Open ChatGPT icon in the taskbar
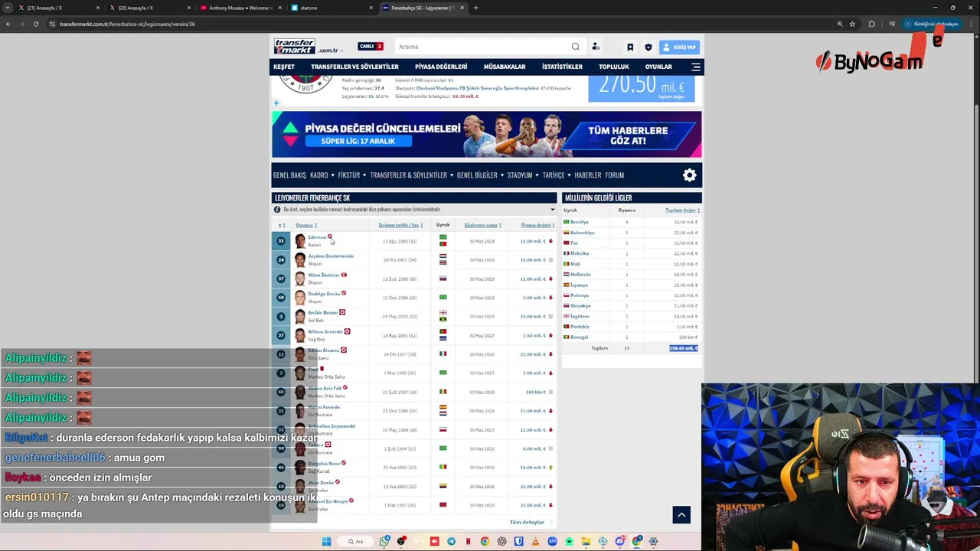Screen dimensions: 980x551 [x=501, y=541]
